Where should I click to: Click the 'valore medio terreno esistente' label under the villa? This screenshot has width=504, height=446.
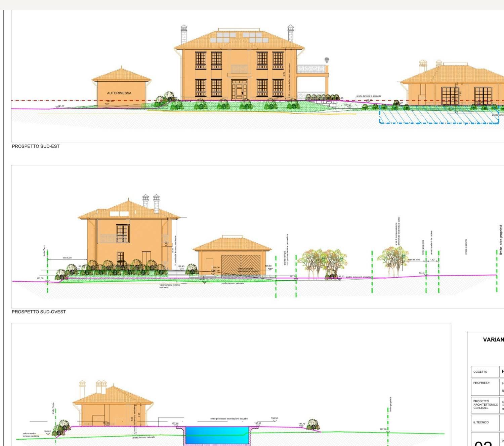169,286
